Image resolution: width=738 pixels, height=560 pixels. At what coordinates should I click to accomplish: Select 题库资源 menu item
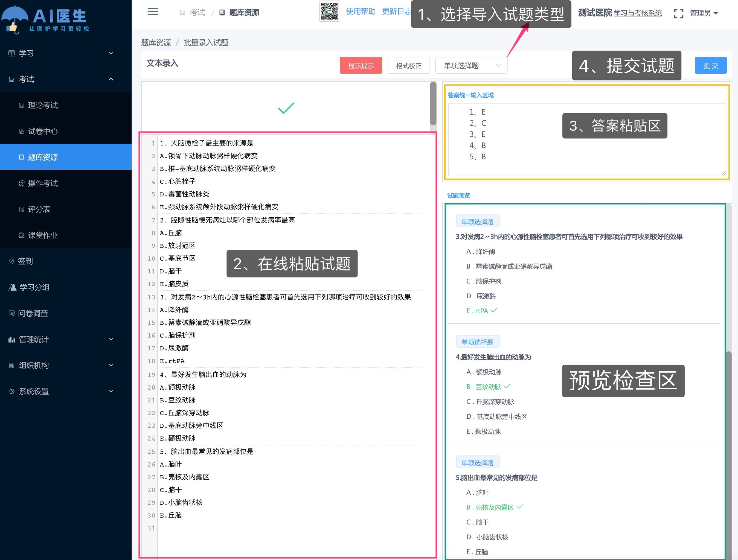[x=66, y=157]
